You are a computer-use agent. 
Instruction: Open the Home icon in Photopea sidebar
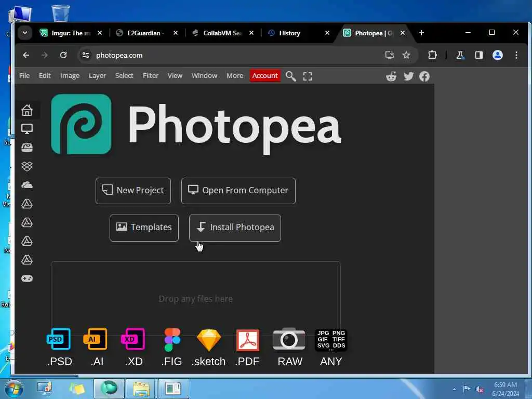pyautogui.click(x=27, y=110)
